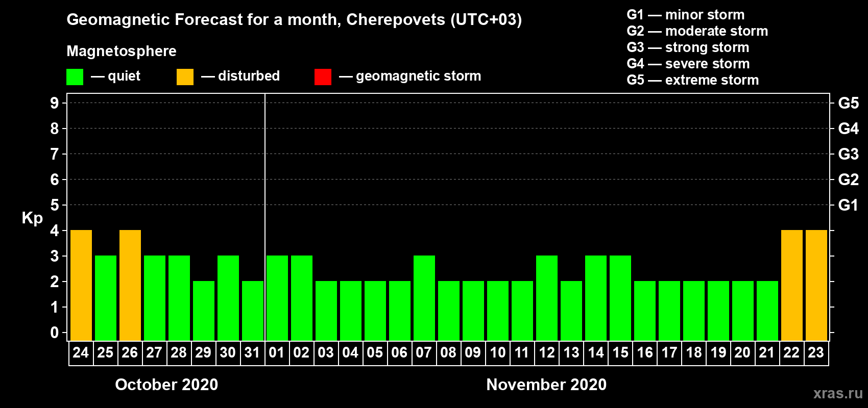Click the bar for November 15
The height and width of the screenshot is (408, 868).
620,298
